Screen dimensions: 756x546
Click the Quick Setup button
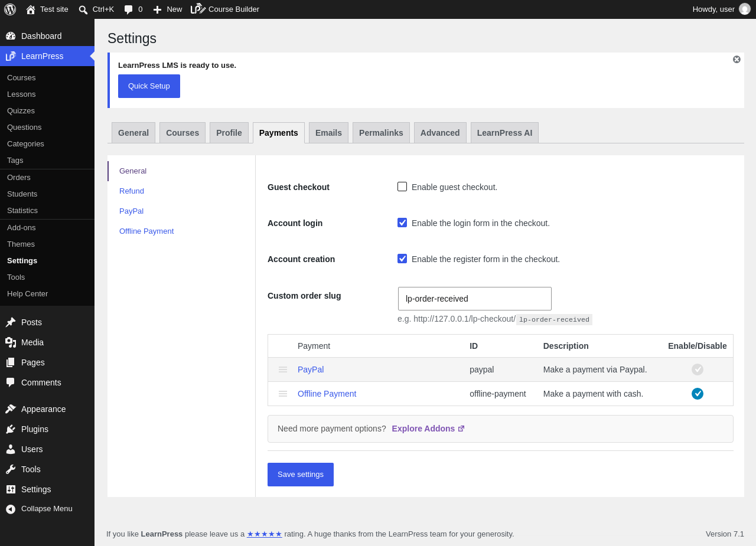coord(149,86)
